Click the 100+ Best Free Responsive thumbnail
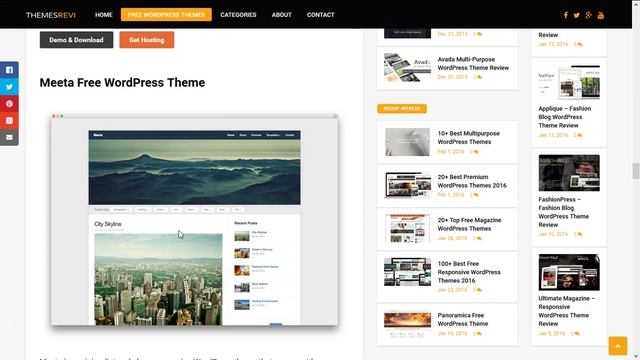This screenshot has height=360, width=640. [x=407, y=272]
